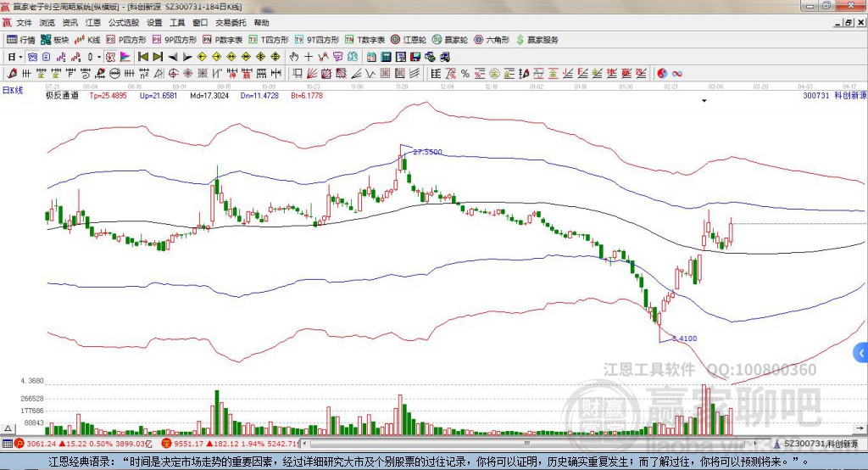
Task: Click the status bar grid table icon
Action: coord(7,444)
